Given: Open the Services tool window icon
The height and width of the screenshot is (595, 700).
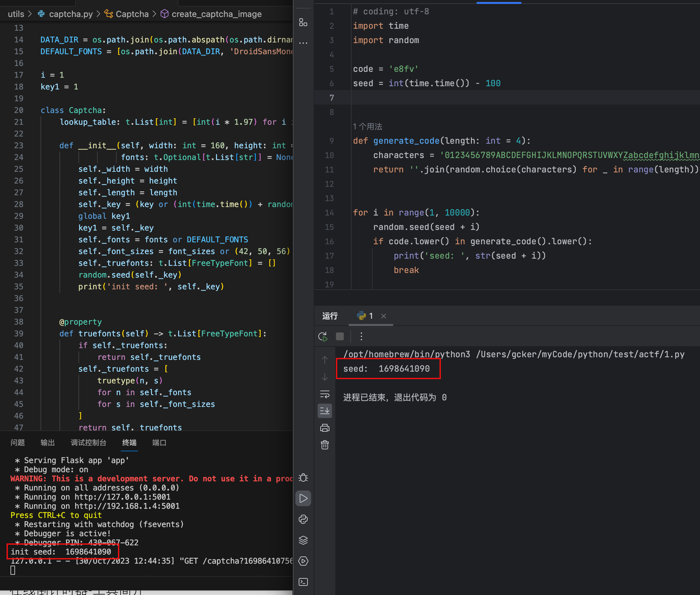Looking at the screenshot, I should (303, 561).
